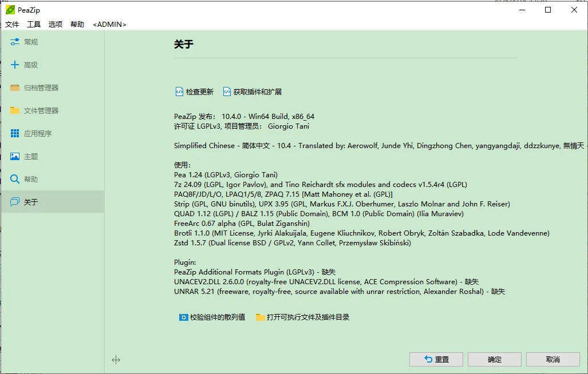The width and height of the screenshot is (588, 374).
Task: Select the 常规 sliders icon in sidebar
Action: (x=15, y=42)
